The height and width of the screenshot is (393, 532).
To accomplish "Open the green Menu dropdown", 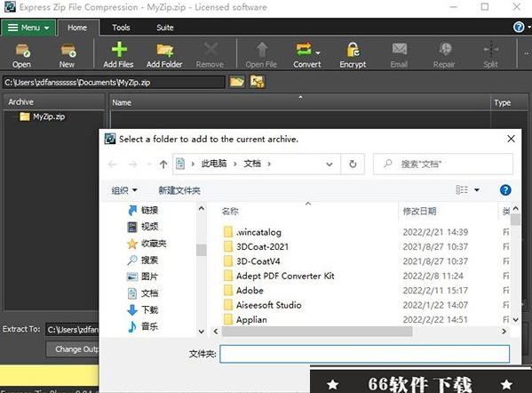I will (x=28, y=28).
